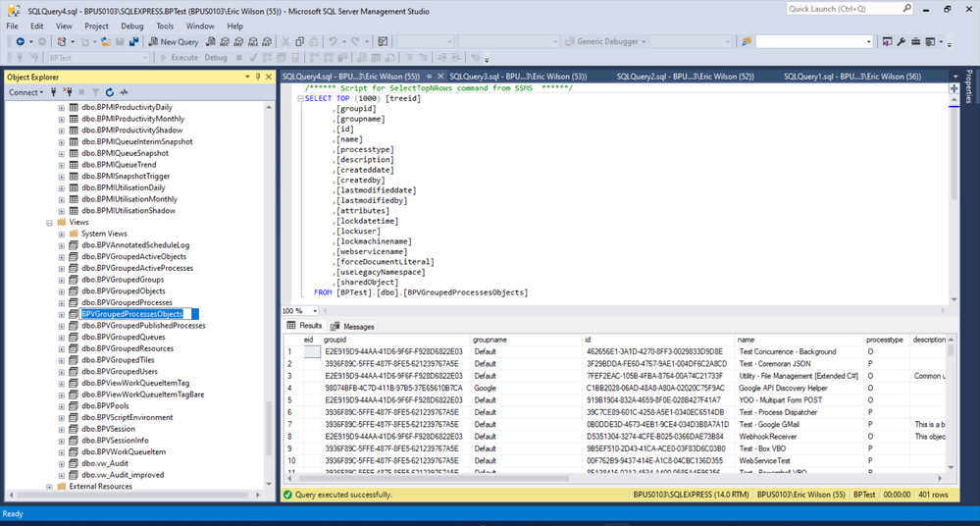Refresh the Object Explorer tree
This screenshot has width=980, height=526.
pyautogui.click(x=110, y=92)
